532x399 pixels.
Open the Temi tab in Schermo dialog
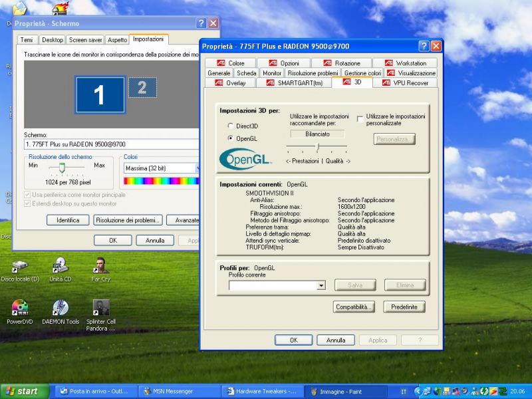point(27,40)
